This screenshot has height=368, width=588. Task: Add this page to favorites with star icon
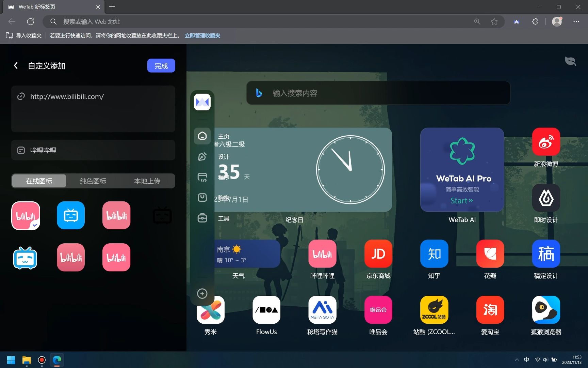tap(494, 21)
